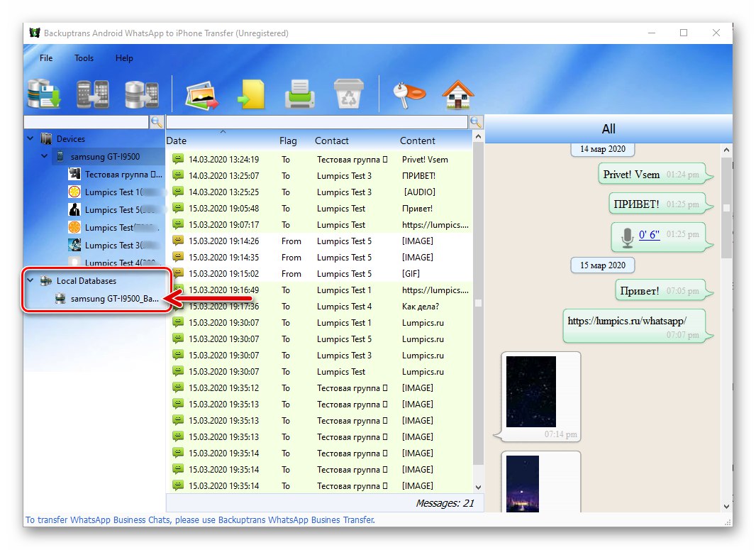Screen dimensions: 756x550
Task: Select the [GIF] message row from Lumpics Test 5
Action: pyautogui.click(x=320, y=273)
